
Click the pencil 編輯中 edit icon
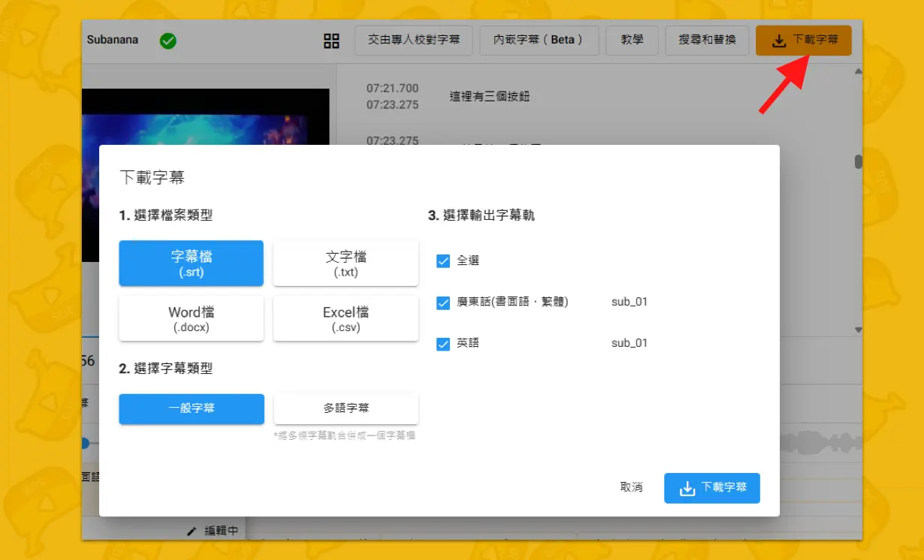192,531
